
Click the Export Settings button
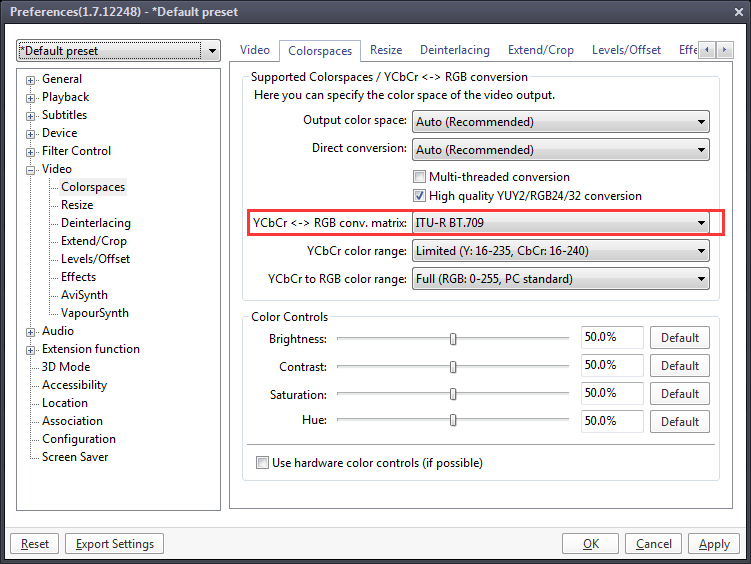[114, 544]
